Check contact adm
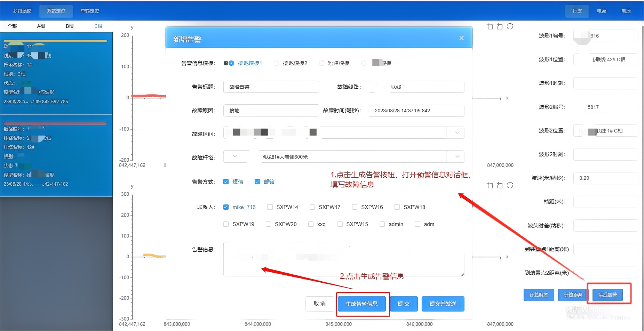644x331 pixels. pyautogui.click(x=417, y=224)
